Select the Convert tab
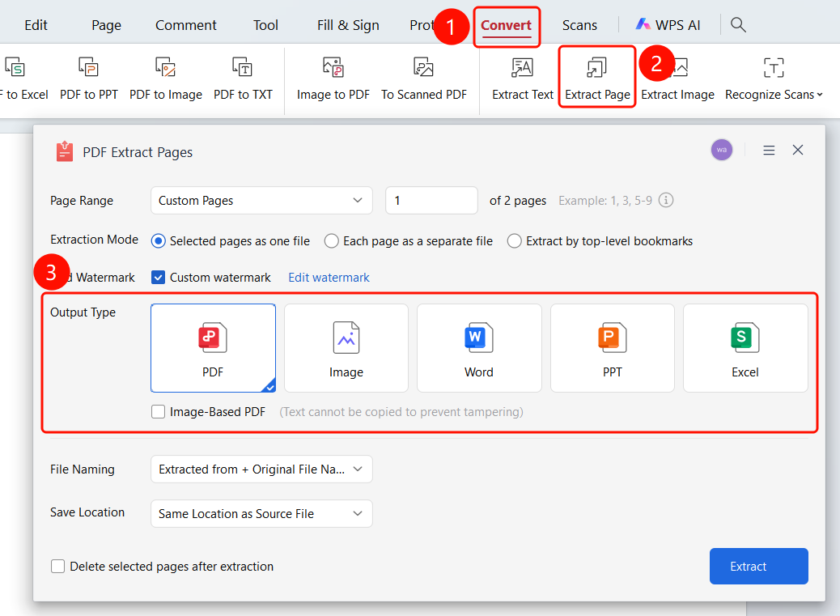This screenshot has height=616, width=840. tap(507, 25)
